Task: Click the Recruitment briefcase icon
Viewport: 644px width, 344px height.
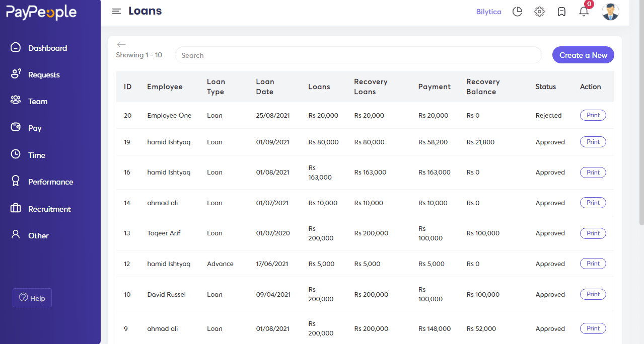Action: pos(16,208)
